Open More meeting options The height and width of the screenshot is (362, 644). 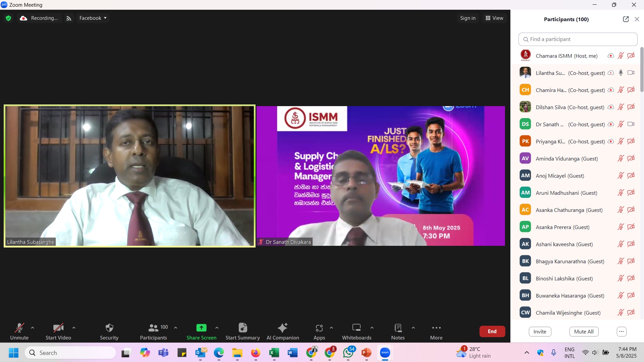[436, 331]
